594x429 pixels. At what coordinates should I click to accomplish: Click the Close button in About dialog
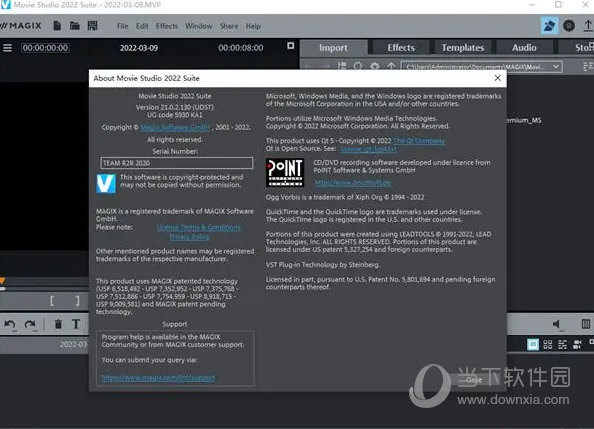[474, 379]
